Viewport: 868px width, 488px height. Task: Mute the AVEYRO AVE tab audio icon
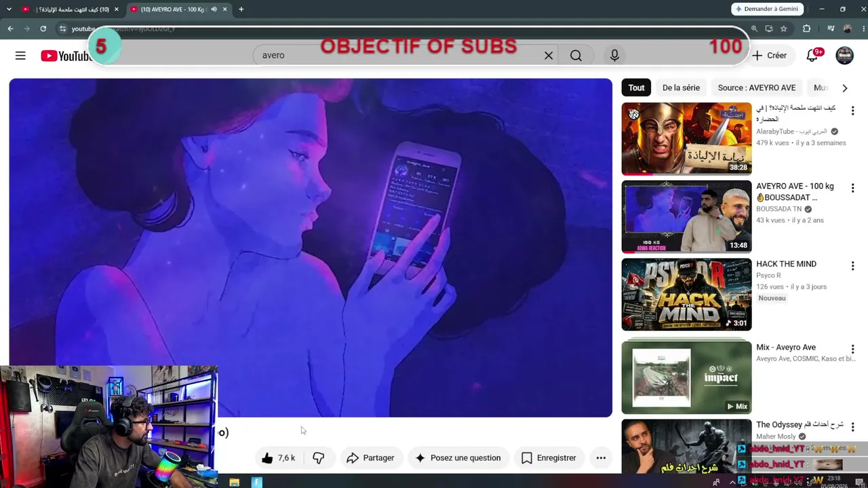214,9
